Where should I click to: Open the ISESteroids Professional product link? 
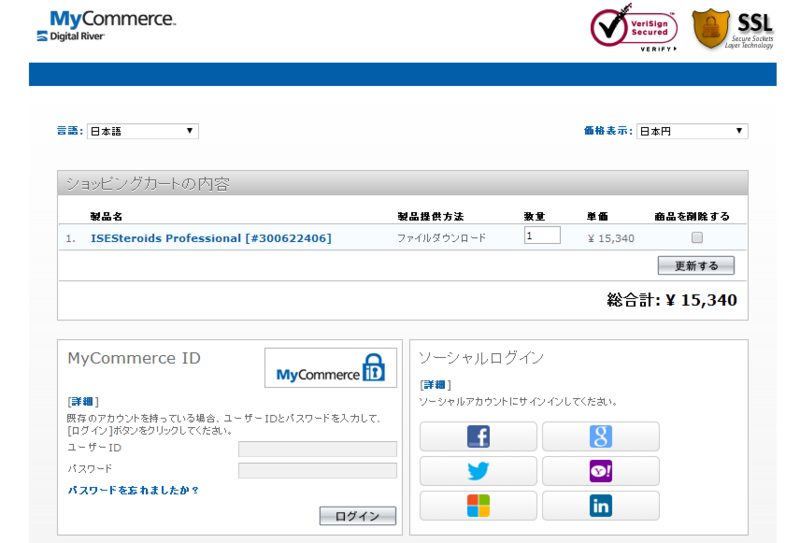[211, 238]
